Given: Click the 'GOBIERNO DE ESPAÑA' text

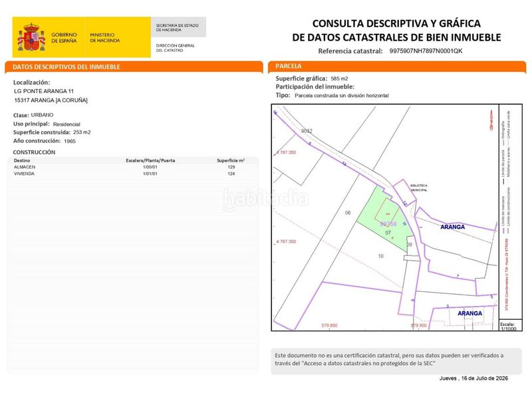Looking at the screenshot, I should [64, 38].
